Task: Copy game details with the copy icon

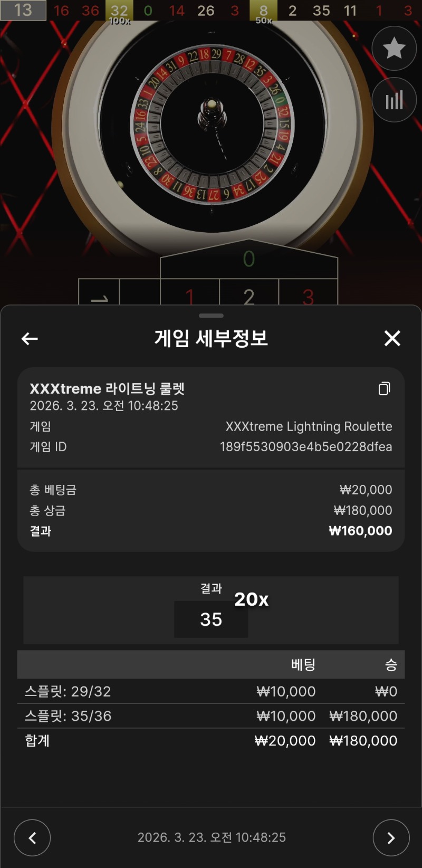Action: tap(385, 389)
